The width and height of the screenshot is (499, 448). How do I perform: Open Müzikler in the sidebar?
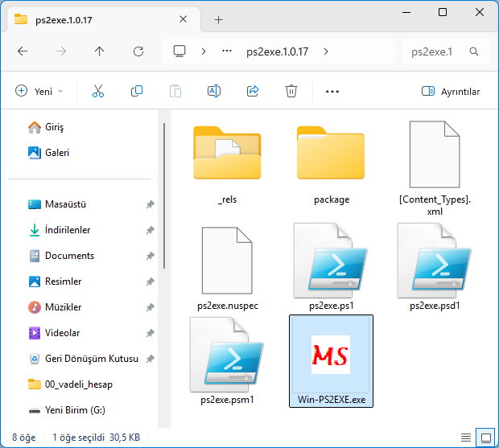(55, 307)
